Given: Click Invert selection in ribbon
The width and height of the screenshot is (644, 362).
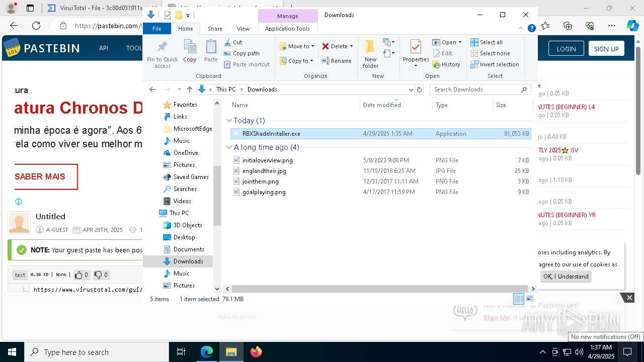Looking at the screenshot, I should coord(495,64).
